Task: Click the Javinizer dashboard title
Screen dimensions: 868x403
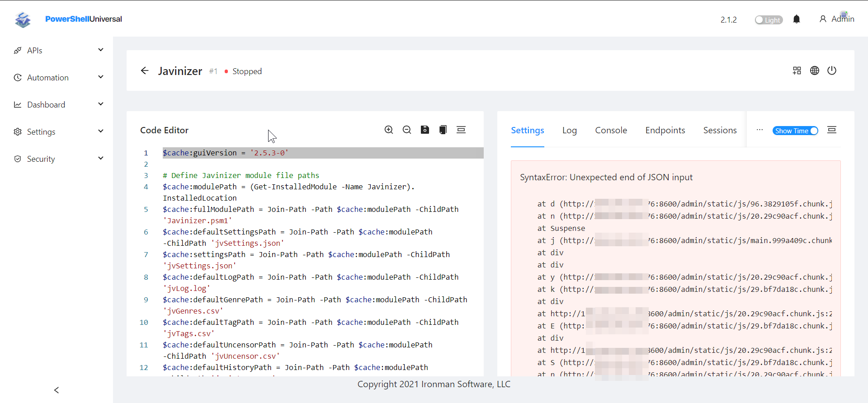Action: pyautogui.click(x=180, y=71)
